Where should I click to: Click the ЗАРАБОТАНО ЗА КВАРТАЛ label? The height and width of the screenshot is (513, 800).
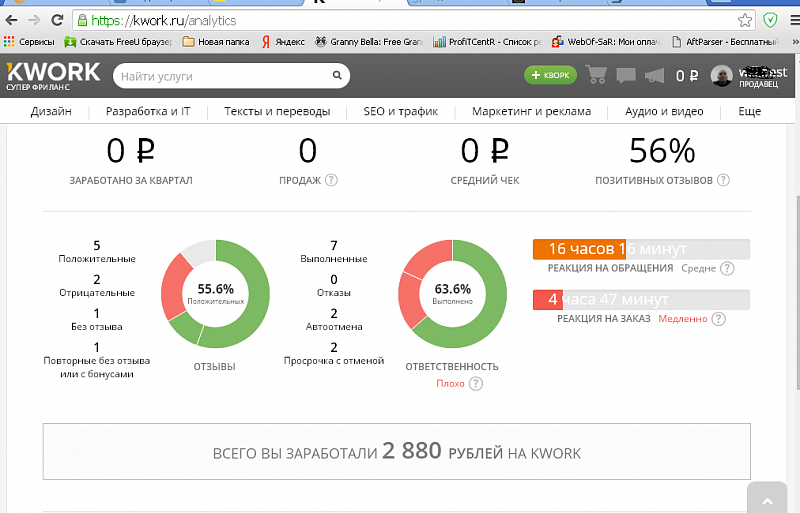tap(131, 180)
